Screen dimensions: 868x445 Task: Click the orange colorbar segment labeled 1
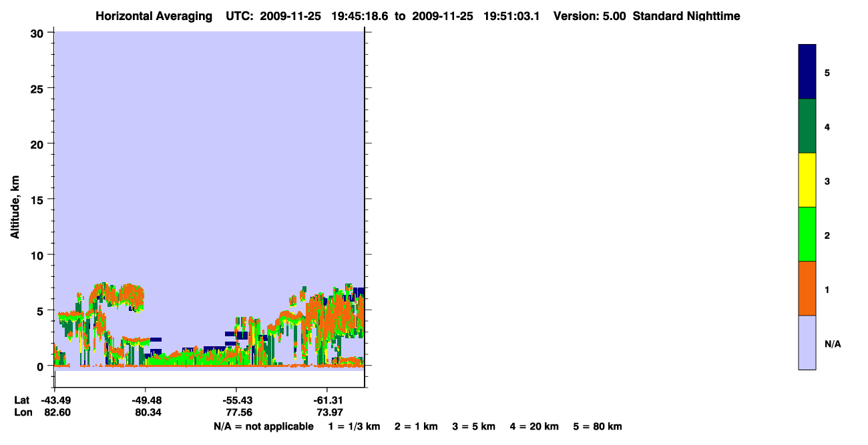coord(807,288)
